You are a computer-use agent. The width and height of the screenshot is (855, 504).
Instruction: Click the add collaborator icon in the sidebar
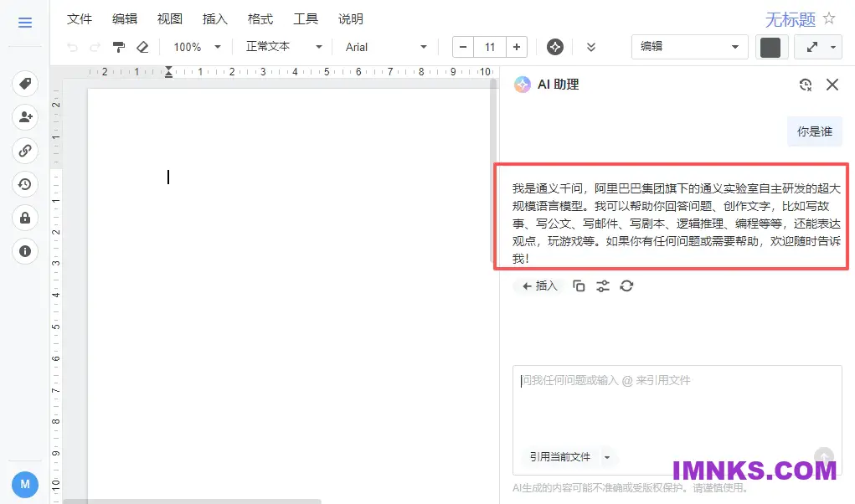coord(24,117)
